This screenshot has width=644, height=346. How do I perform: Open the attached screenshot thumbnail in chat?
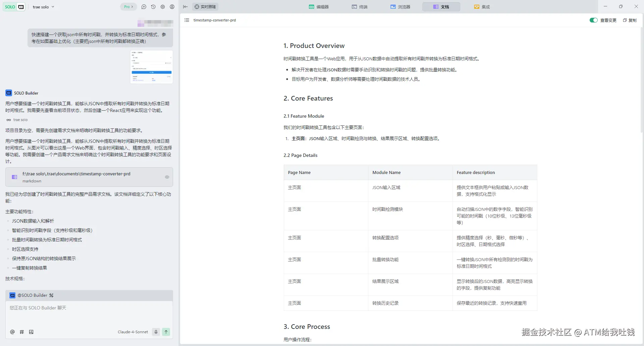coord(152,67)
